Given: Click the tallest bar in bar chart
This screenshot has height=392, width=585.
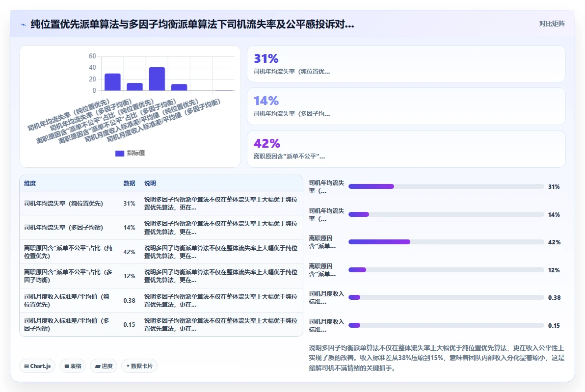Looking at the screenshot, I should tap(157, 78).
